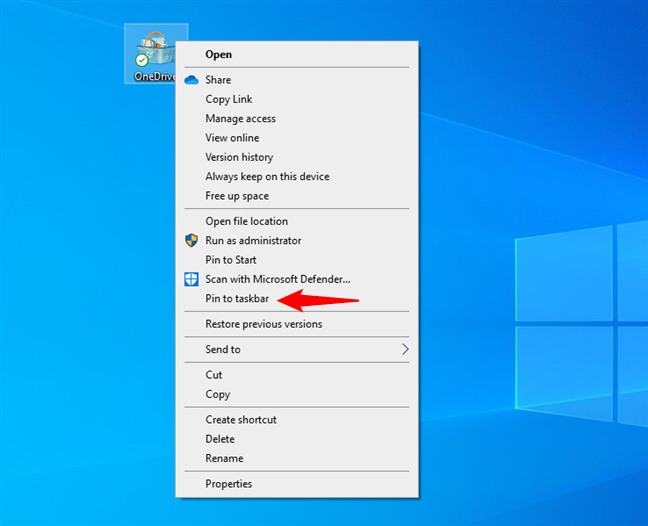Select Copy in the context menu
This screenshot has width=648, height=526.
297,394
